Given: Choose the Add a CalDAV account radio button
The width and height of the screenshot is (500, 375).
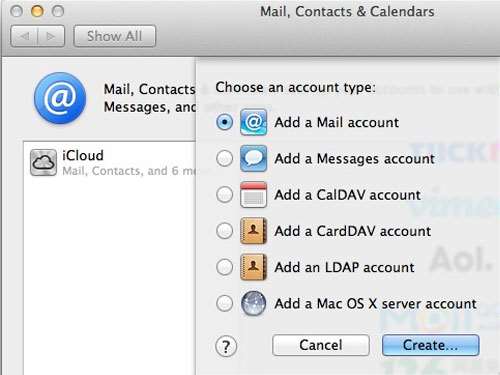Looking at the screenshot, I should tap(225, 195).
